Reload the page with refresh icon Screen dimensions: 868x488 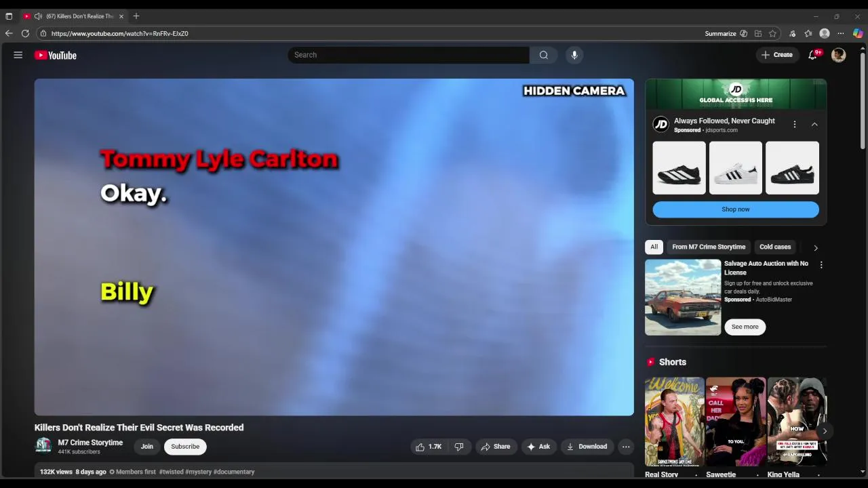pos(25,33)
